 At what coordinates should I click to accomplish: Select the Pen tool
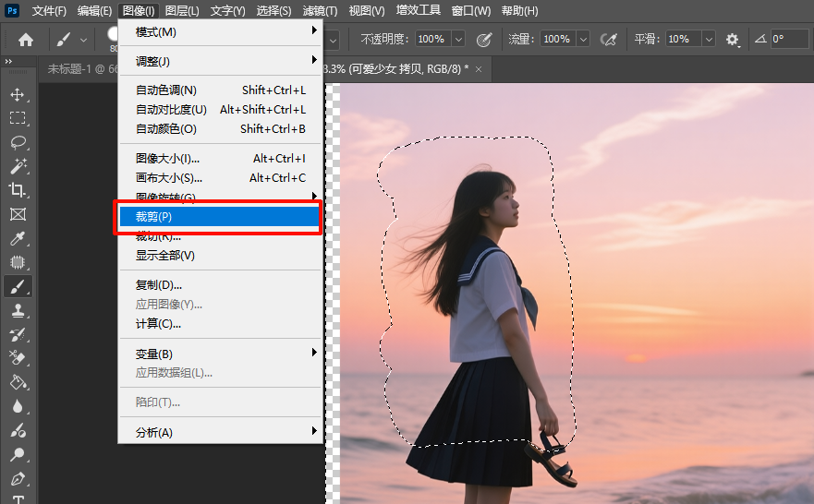[17, 479]
